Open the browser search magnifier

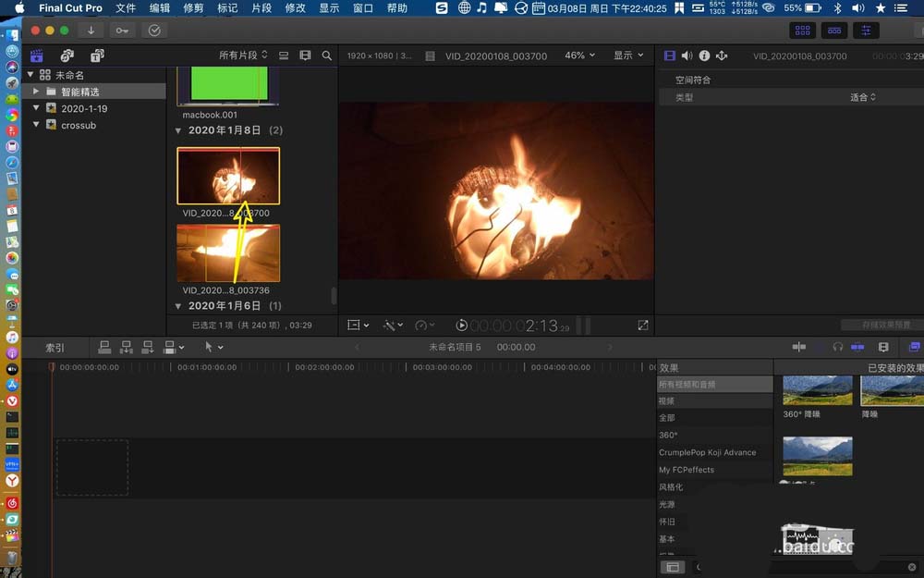326,55
